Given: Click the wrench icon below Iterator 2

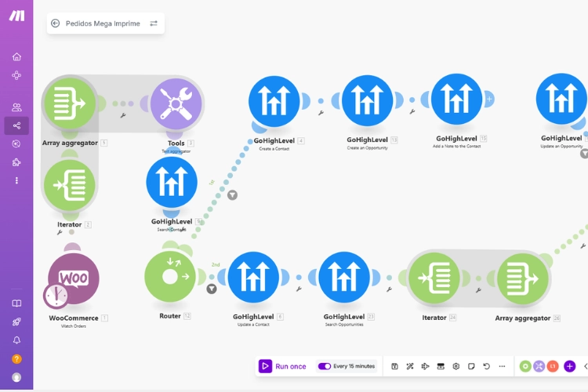Looking at the screenshot, I should coord(60,233).
